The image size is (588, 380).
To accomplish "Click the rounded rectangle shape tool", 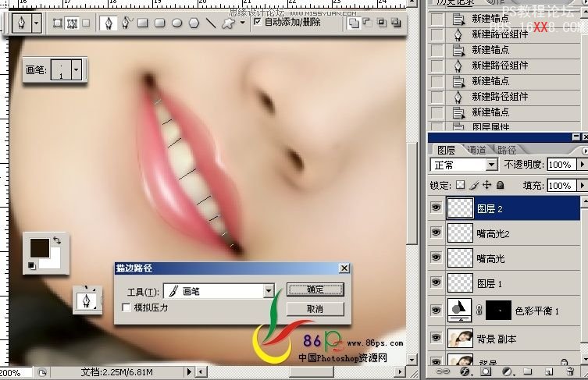I will pos(159,23).
